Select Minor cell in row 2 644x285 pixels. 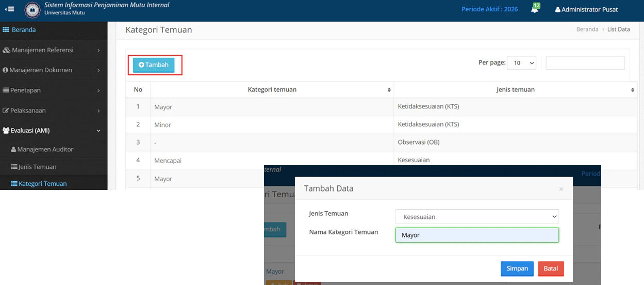point(272,125)
